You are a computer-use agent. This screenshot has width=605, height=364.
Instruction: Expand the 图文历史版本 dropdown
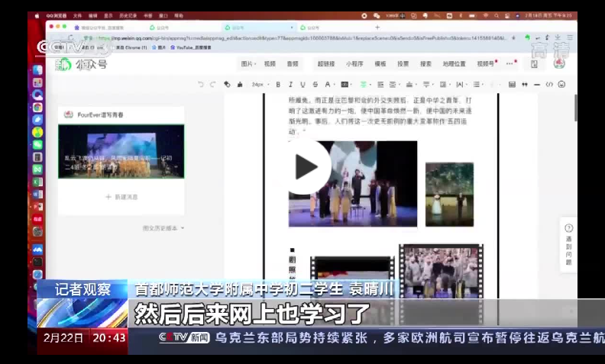163,228
